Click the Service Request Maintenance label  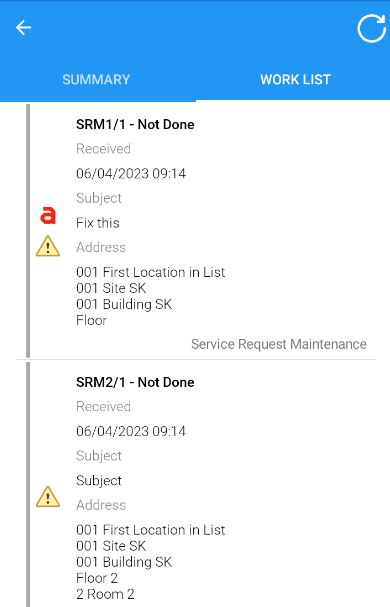click(x=278, y=344)
